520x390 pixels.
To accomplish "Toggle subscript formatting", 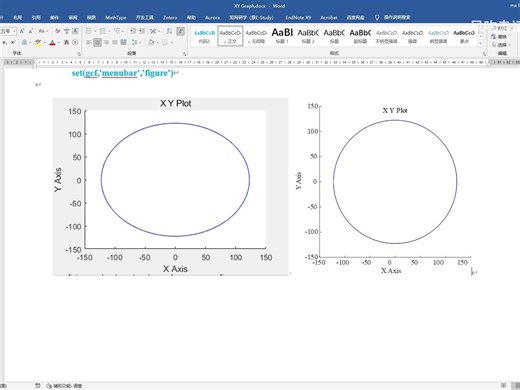I will 4,42.
